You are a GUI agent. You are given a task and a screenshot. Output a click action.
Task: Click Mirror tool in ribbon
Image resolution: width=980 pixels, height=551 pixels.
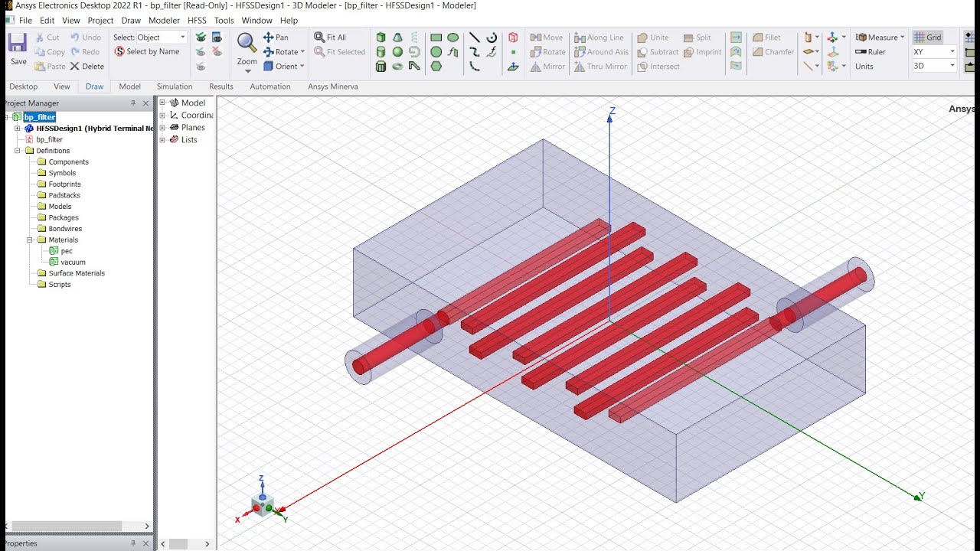coord(547,67)
